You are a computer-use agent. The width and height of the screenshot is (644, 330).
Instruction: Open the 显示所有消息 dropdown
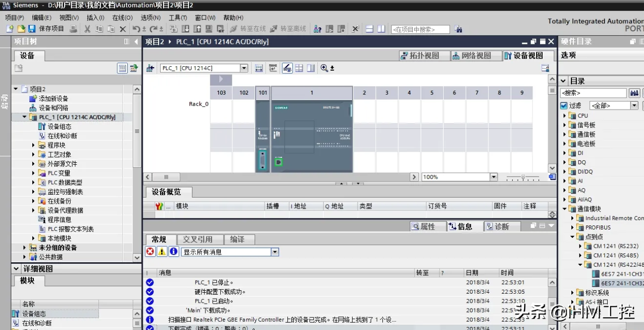275,252
